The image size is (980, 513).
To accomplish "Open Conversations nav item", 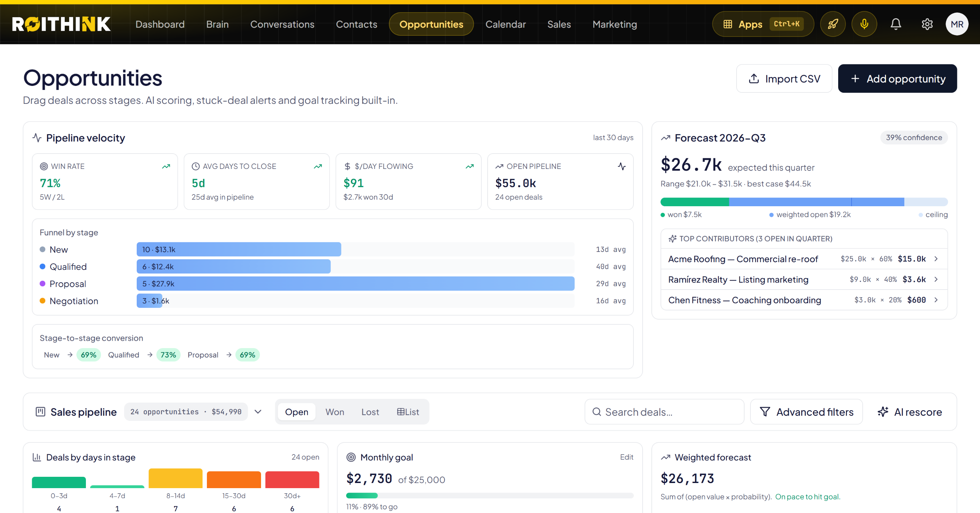I will pos(282,24).
